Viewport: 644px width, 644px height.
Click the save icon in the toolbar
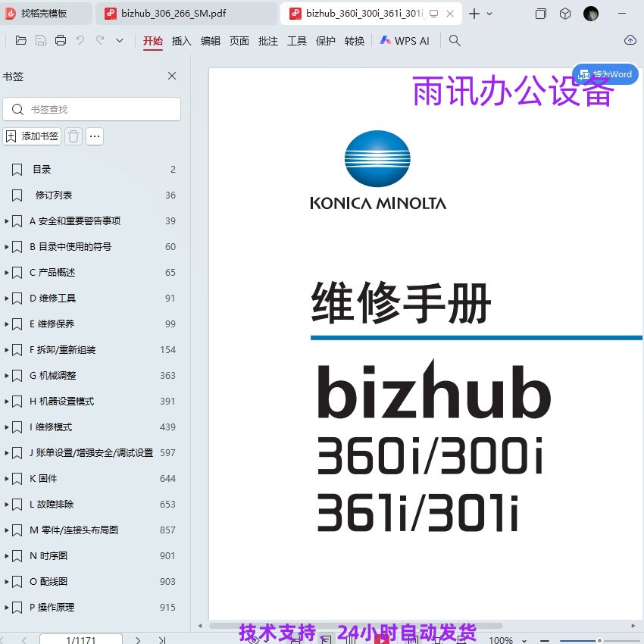click(x=41, y=41)
